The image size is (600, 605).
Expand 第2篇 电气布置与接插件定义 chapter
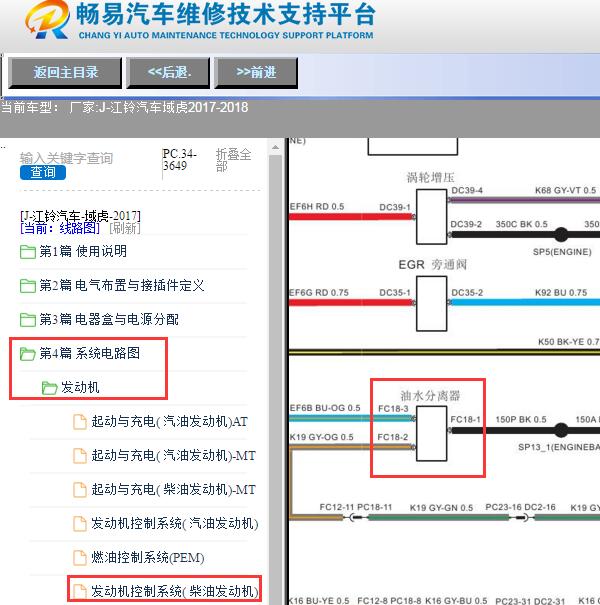[122, 286]
